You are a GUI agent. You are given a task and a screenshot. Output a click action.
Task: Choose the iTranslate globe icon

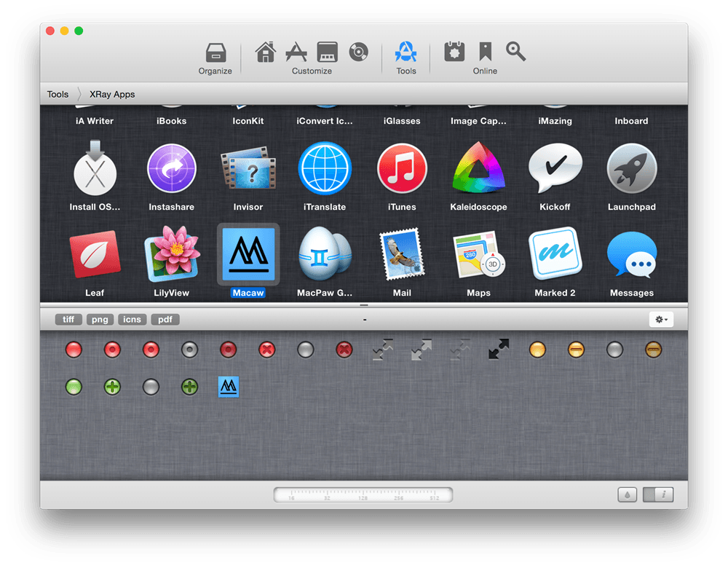click(x=325, y=168)
